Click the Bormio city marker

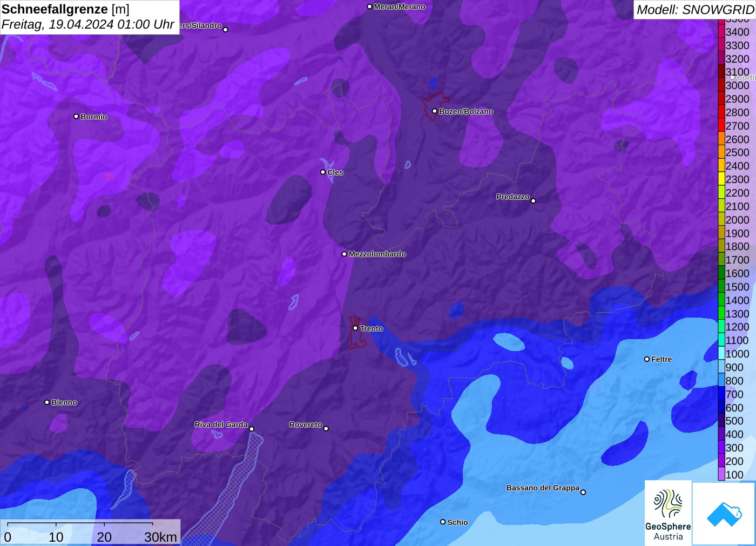click(x=76, y=117)
